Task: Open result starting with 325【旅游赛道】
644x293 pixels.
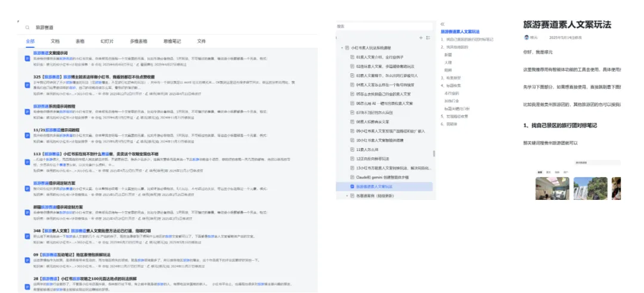Action: [94, 76]
